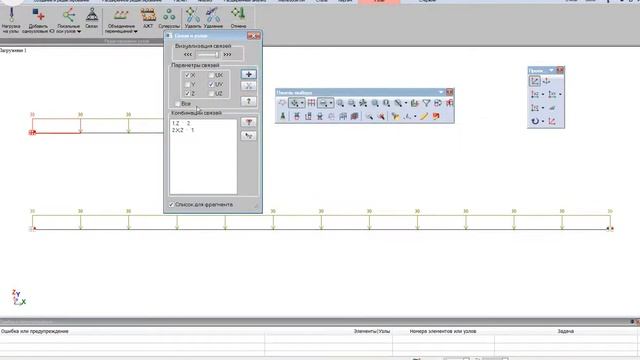Check the Все checkbox
640x360 pixels.
coord(178,104)
